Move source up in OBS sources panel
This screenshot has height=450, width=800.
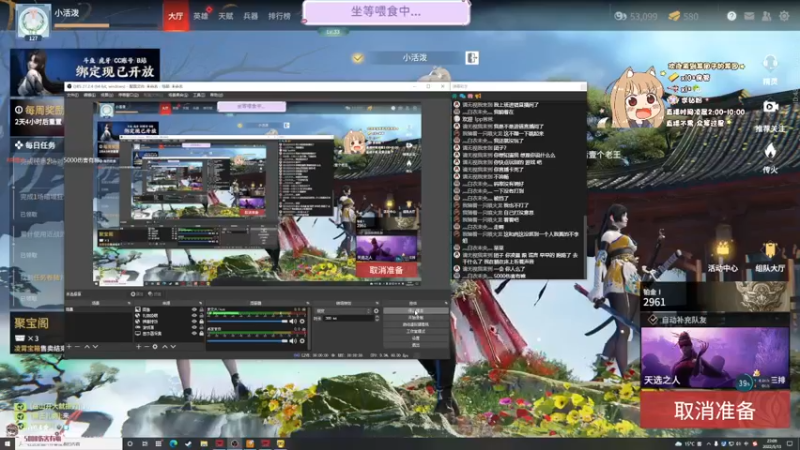point(165,346)
